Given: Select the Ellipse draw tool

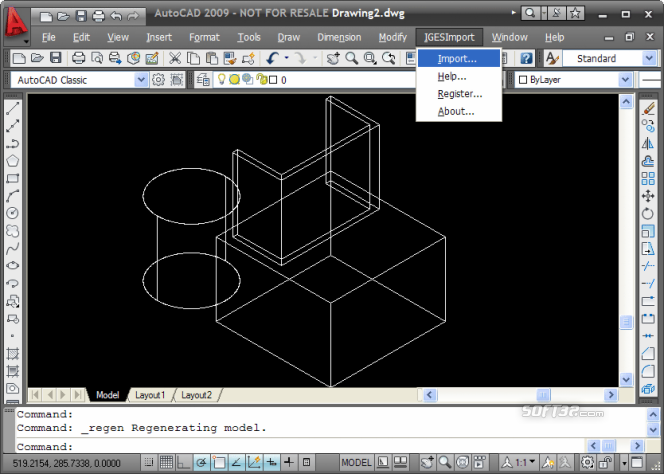Looking at the screenshot, I should click(x=12, y=266).
